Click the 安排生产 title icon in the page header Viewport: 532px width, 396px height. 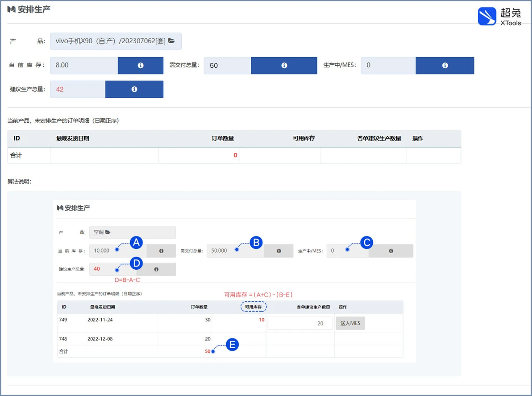pos(12,9)
